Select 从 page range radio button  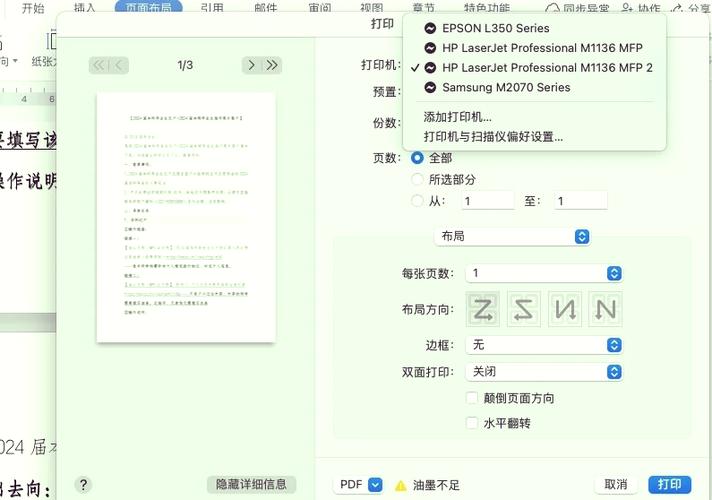click(x=417, y=201)
